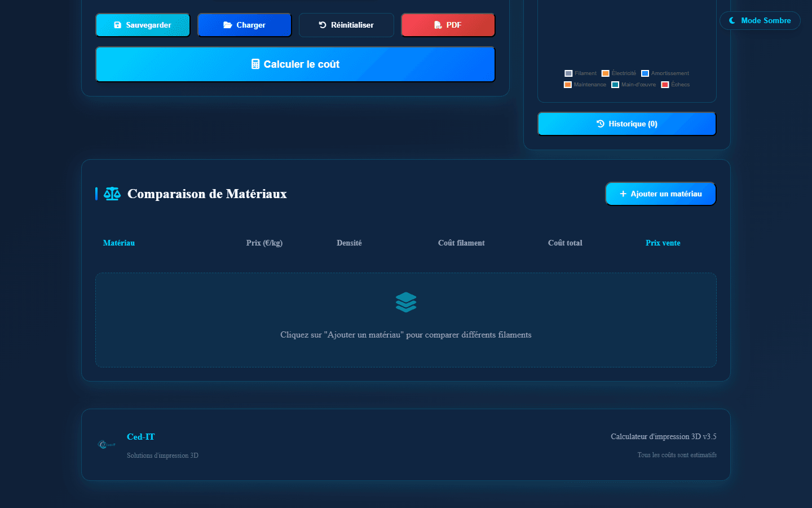Select the save icon on Sauvegarder
812x508 pixels.
click(118, 24)
